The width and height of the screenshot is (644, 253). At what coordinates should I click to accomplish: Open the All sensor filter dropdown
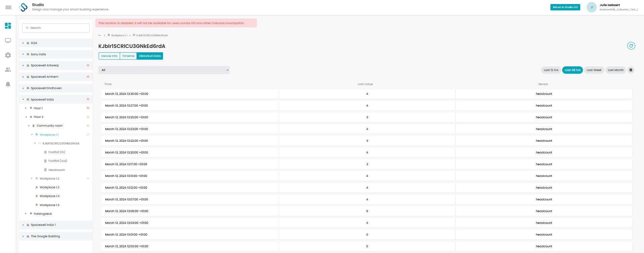tap(164, 70)
